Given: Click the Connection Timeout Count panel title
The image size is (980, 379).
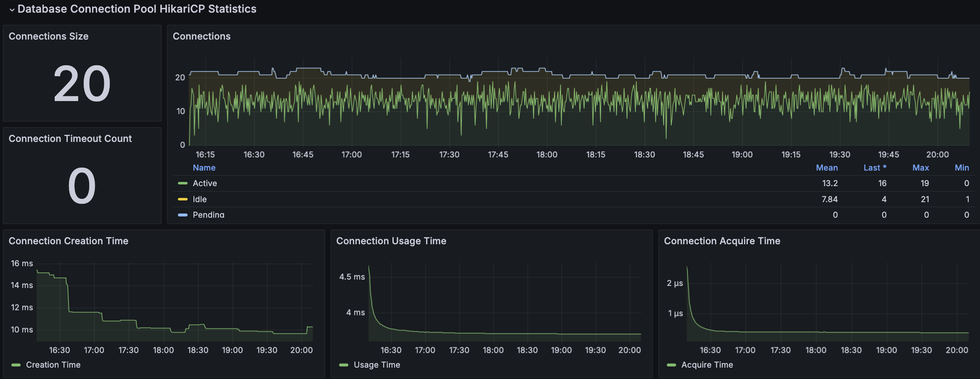Looking at the screenshot, I should (70, 139).
